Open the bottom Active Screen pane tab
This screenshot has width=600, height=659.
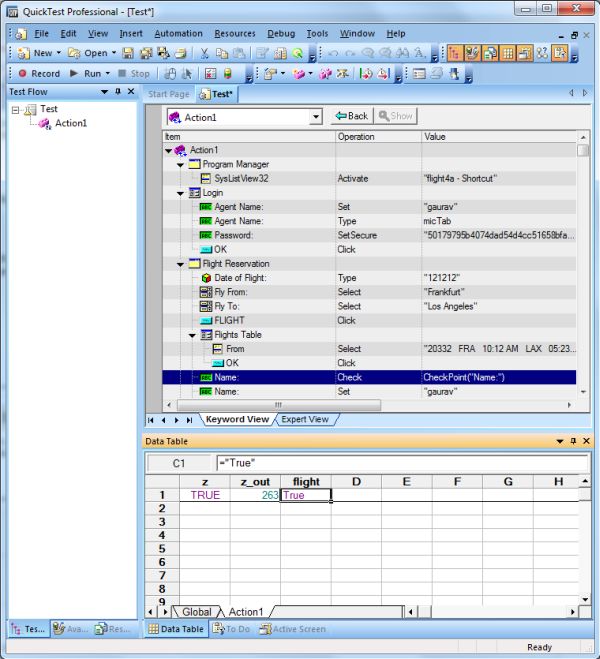(293, 629)
